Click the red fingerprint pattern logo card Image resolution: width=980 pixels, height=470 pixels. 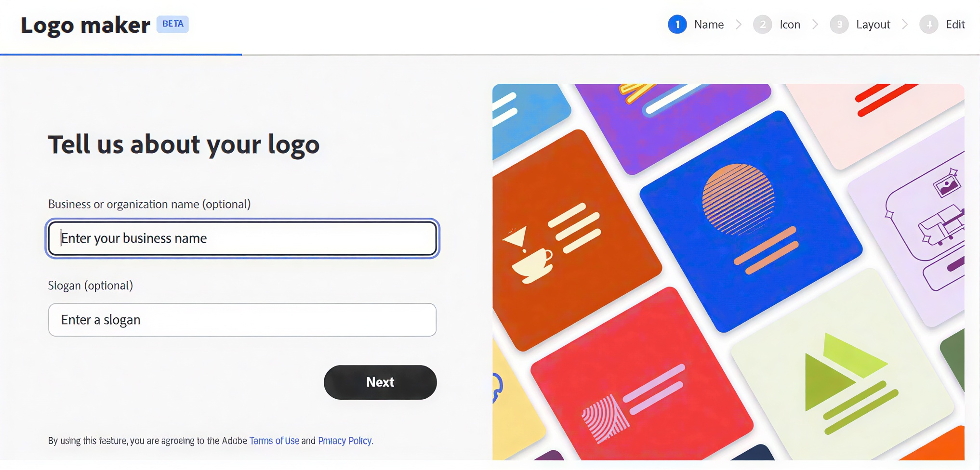641,376
